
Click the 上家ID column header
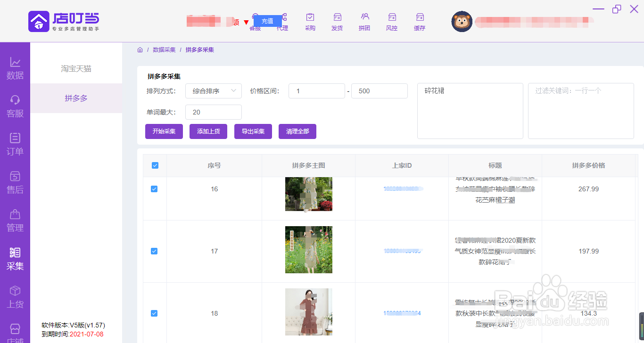click(x=402, y=165)
